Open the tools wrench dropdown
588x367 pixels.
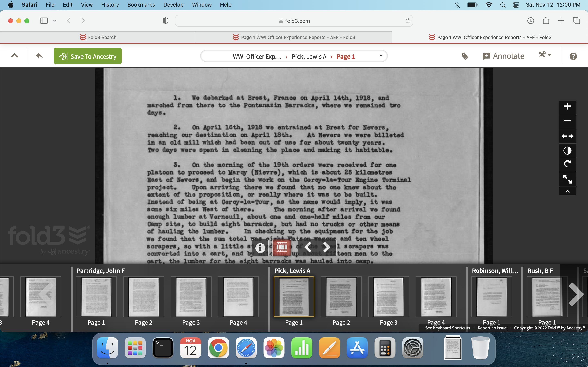545,55
